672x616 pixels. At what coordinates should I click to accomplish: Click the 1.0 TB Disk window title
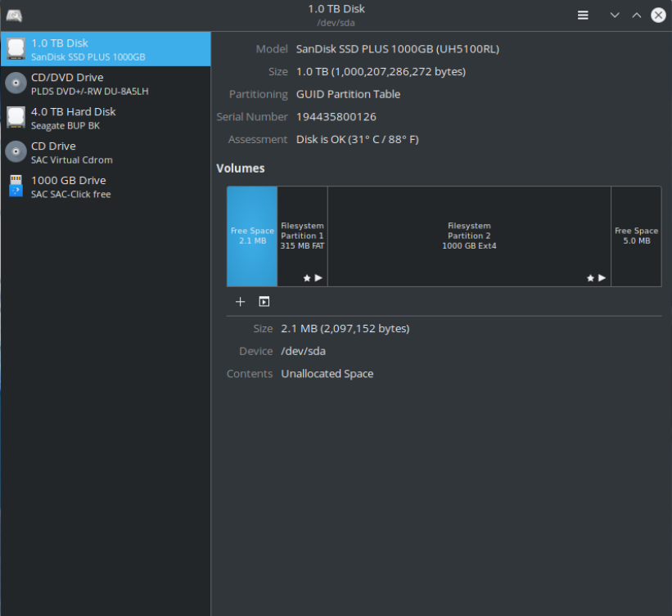coord(336,9)
